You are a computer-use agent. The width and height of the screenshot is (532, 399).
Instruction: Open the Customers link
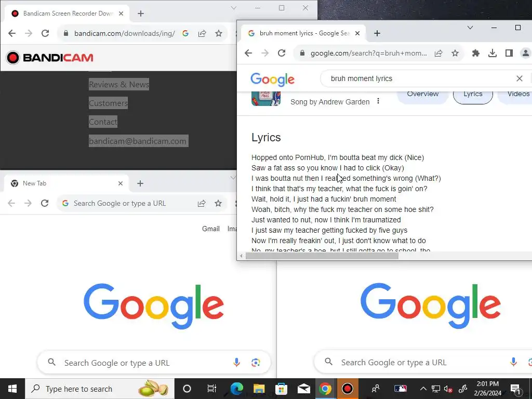click(108, 103)
